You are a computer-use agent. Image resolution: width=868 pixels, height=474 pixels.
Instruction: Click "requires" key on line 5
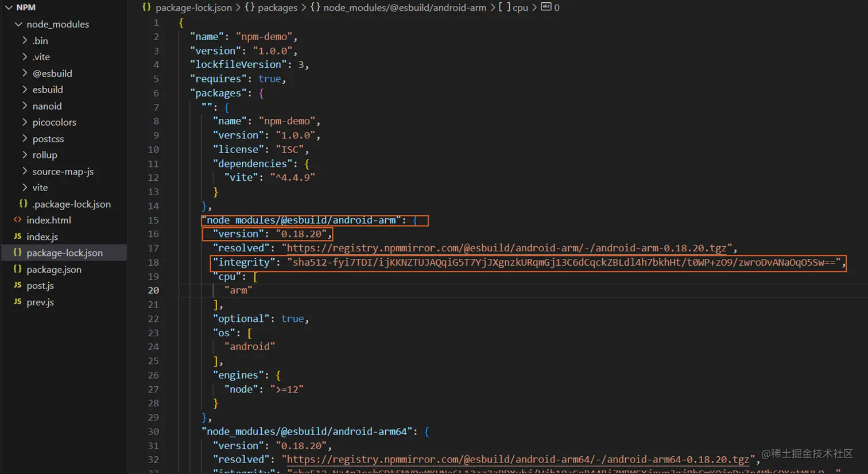click(219, 79)
